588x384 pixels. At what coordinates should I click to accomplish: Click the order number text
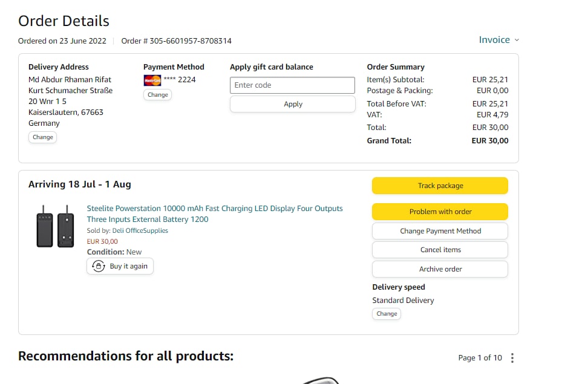click(x=176, y=41)
